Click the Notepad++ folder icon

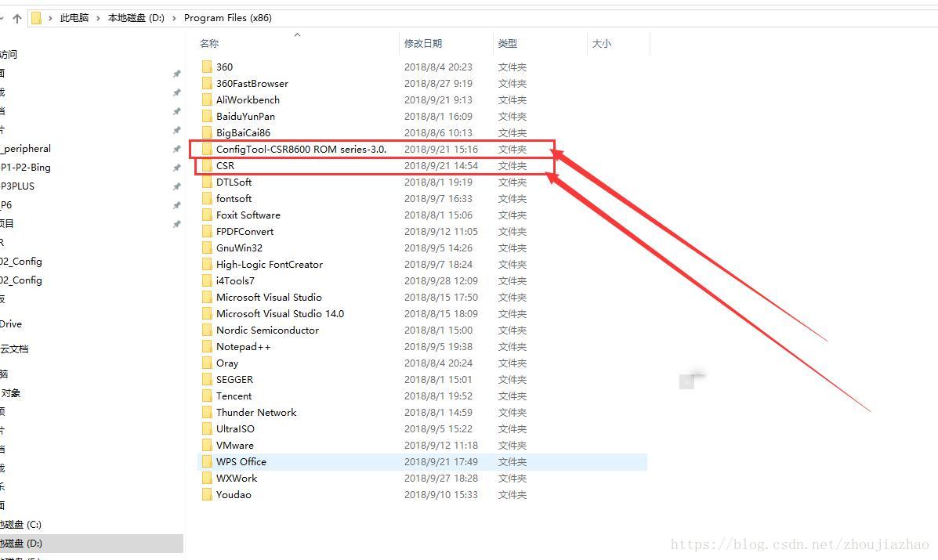tap(207, 346)
